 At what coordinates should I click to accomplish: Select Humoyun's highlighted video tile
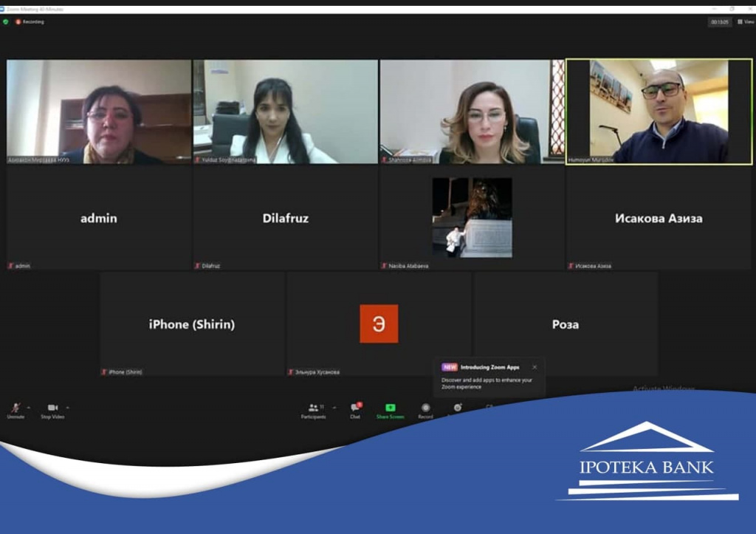pyautogui.click(x=659, y=112)
